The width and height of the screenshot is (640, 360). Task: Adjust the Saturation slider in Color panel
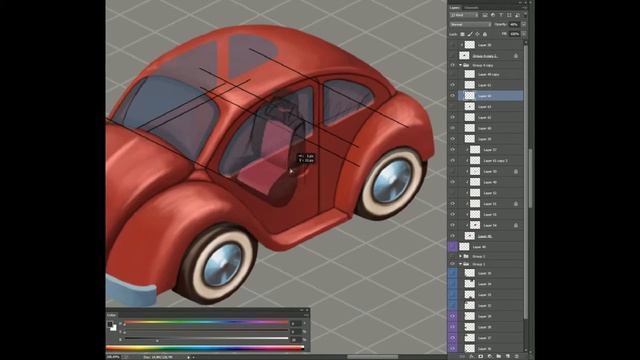(x=206, y=331)
